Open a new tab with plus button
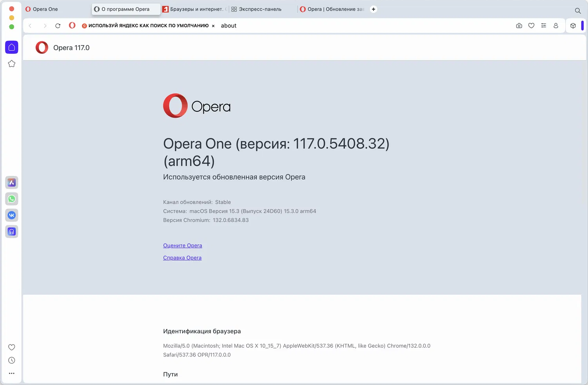Image resolution: width=588 pixels, height=385 pixels. click(x=374, y=9)
